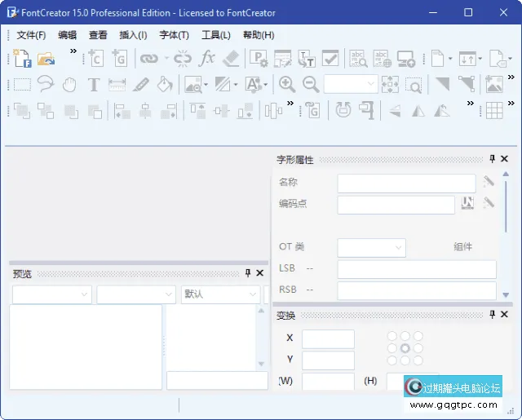Select middle-left transform anchor radio

(x=392, y=348)
